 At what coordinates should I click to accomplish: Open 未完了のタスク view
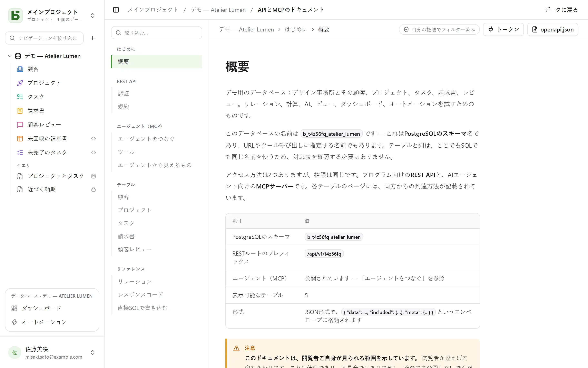coord(47,152)
